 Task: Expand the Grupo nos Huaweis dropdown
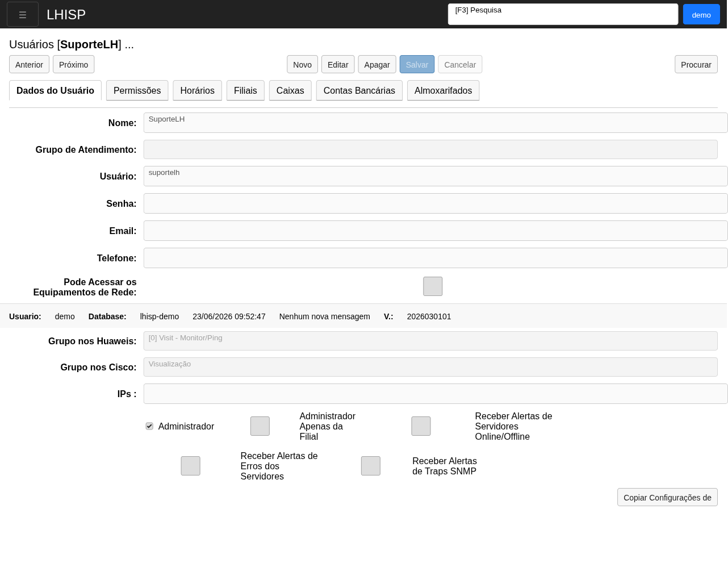tap(430, 341)
